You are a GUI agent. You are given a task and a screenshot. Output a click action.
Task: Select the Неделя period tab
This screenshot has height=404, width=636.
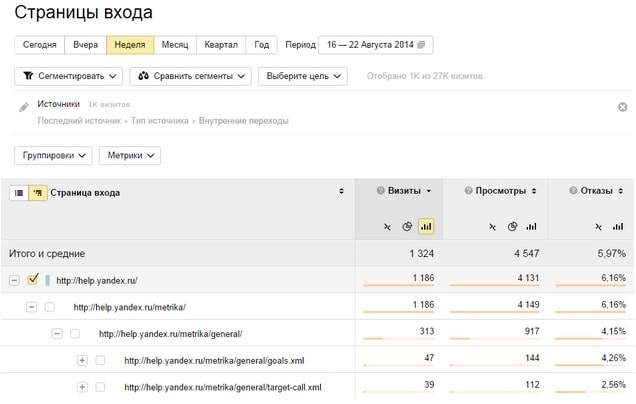130,45
